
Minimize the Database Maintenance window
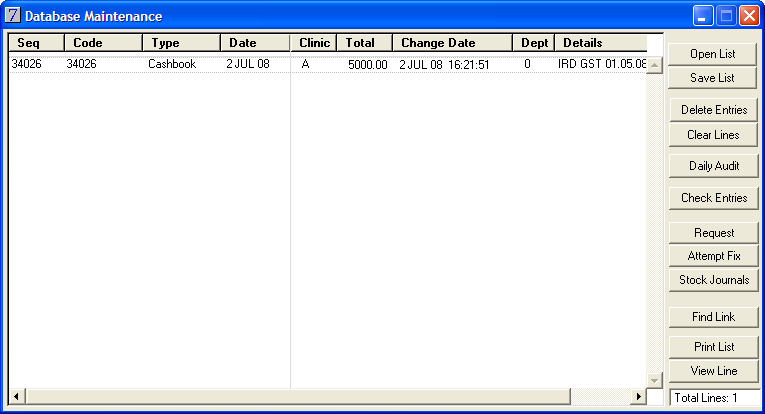pos(703,16)
